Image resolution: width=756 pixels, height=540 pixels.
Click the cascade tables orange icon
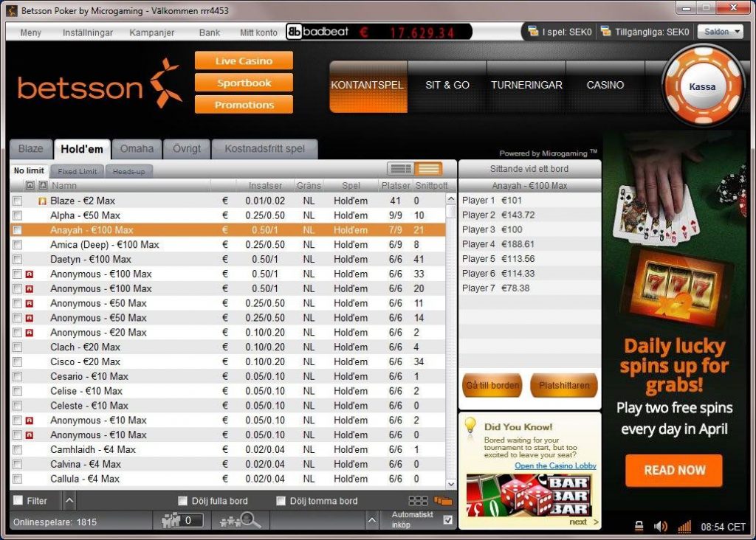(443, 501)
